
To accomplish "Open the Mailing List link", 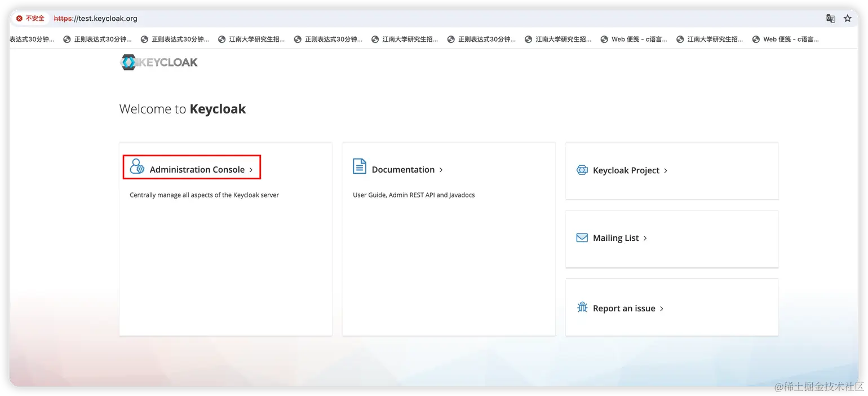I will (x=616, y=238).
